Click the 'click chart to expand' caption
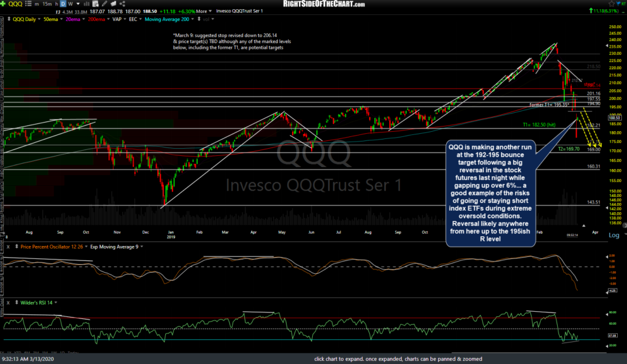This screenshot has height=364, width=627. point(398,359)
